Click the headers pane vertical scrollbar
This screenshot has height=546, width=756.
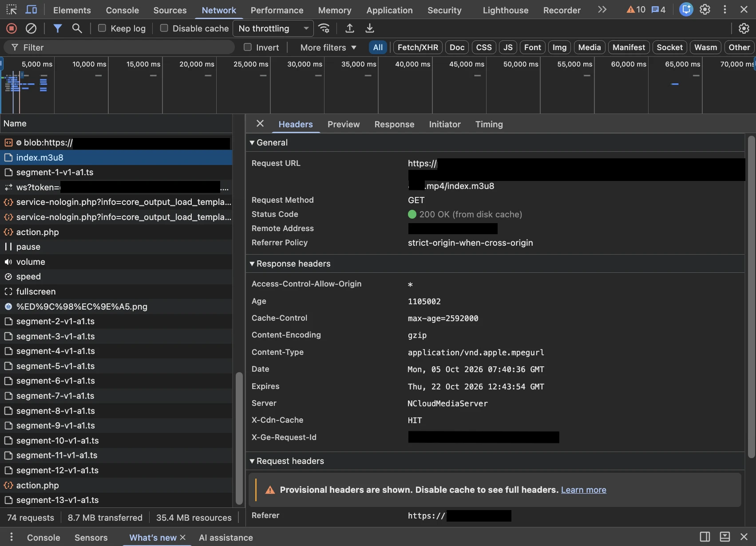(x=751, y=297)
